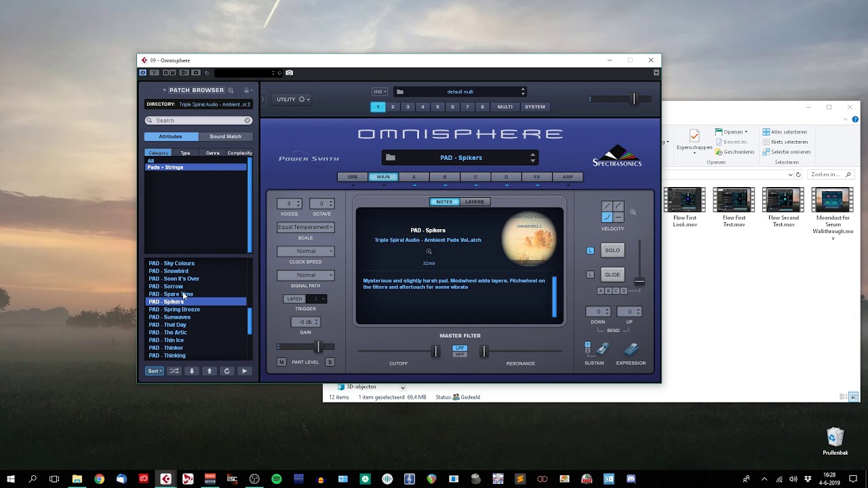Select next patch with the down arrow icon
The height and width of the screenshot is (488, 868).
(x=192, y=371)
